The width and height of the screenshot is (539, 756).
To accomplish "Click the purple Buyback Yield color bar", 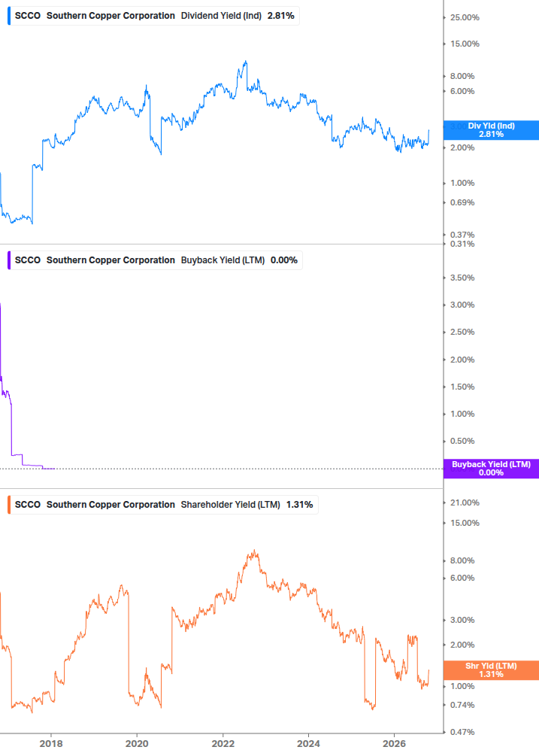I will [9, 260].
